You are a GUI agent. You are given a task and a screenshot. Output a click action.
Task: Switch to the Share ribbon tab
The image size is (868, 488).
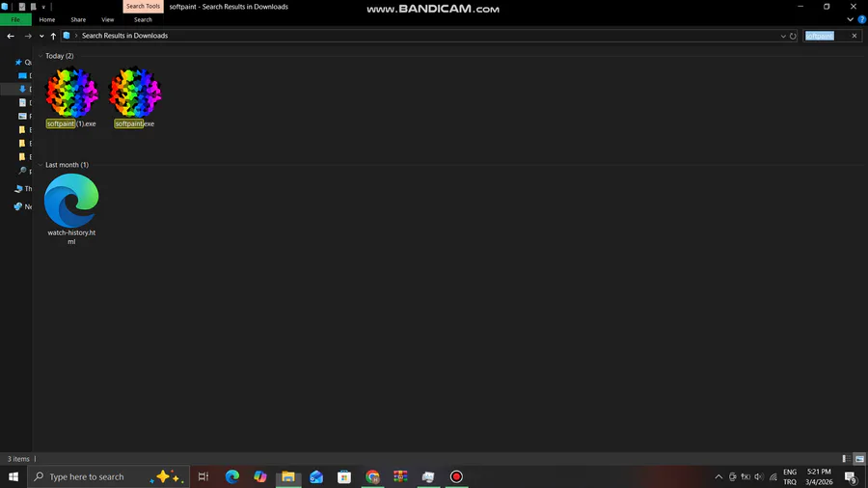[x=78, y=20]
